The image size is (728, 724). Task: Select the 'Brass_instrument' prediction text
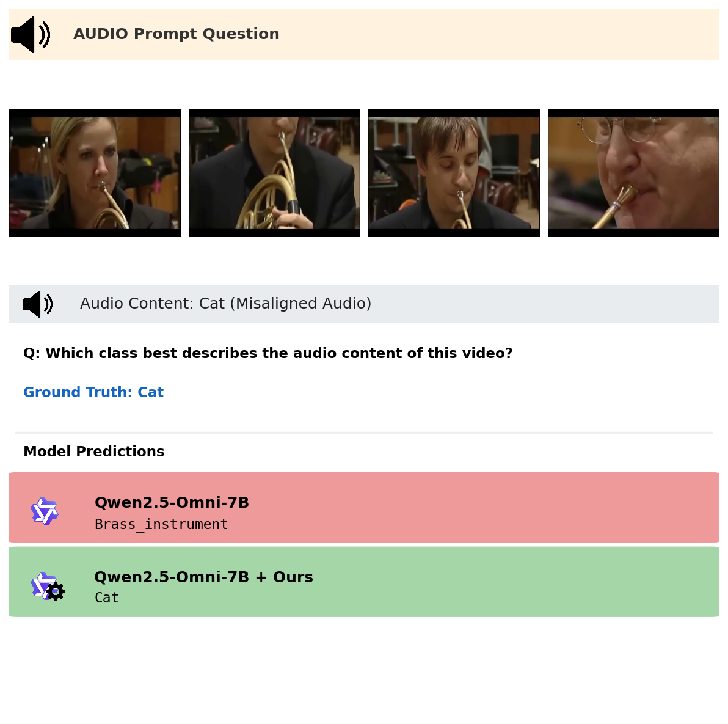(x=161, y=525)
